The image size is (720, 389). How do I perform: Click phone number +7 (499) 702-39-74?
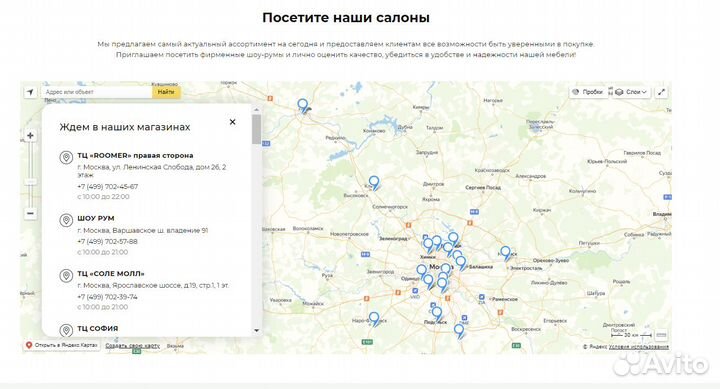[107, 297]
